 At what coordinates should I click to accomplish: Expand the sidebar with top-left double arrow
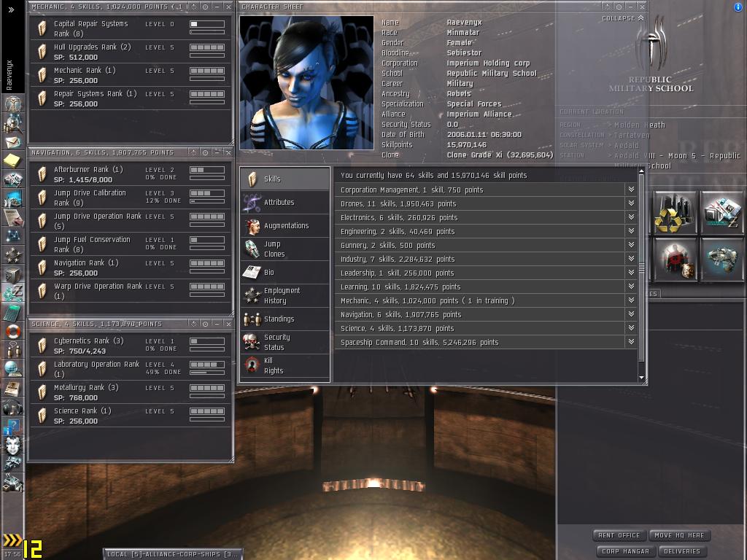coord(12,9)
